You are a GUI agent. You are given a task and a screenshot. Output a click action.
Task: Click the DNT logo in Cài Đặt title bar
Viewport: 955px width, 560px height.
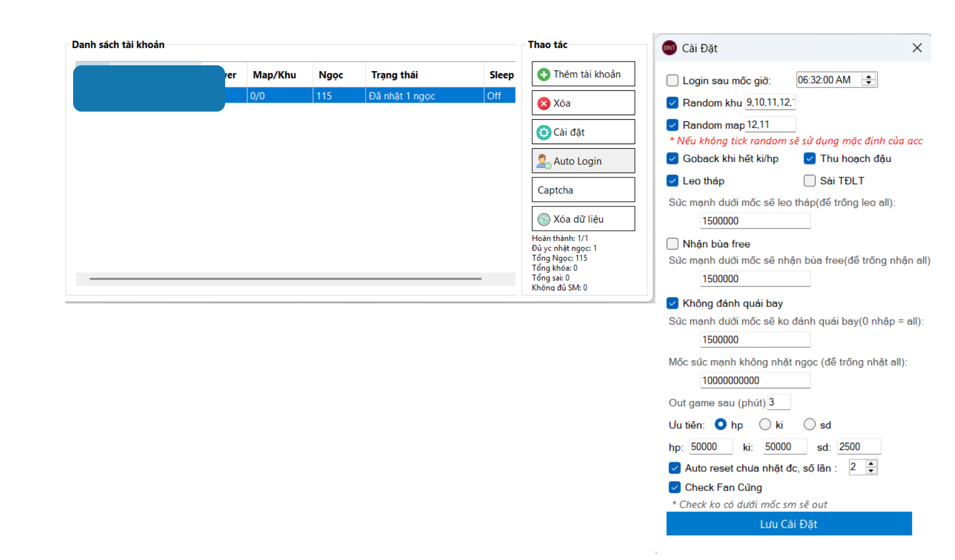click(669, 48)
